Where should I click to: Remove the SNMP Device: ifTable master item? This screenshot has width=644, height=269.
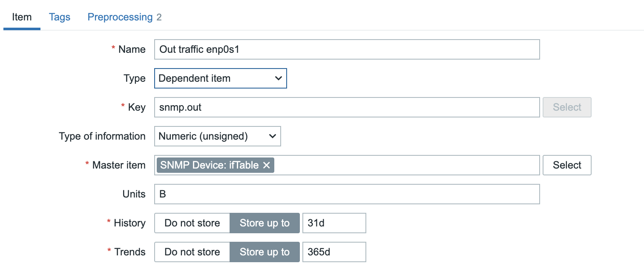click(267, 165)
